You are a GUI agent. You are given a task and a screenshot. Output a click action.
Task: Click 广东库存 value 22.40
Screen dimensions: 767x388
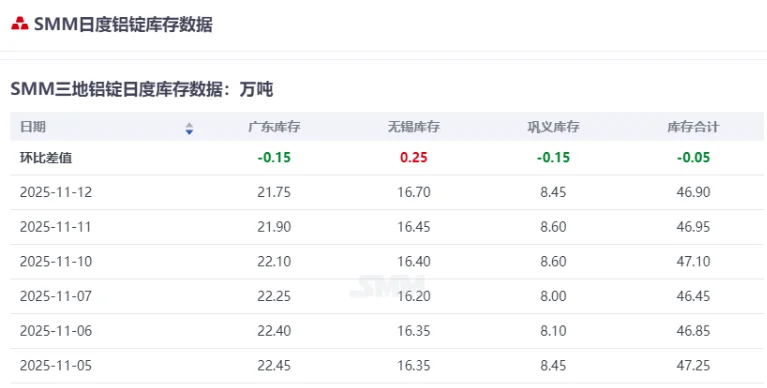274,331
